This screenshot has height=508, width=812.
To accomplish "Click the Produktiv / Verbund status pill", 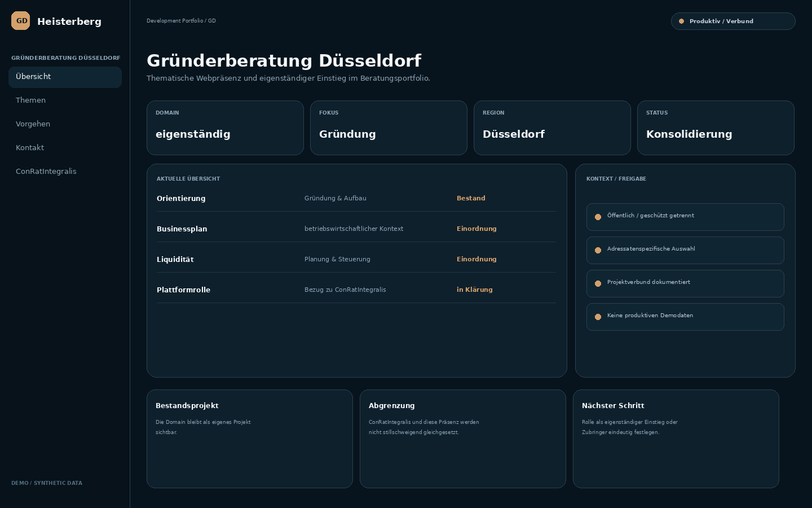I will 733,21.
